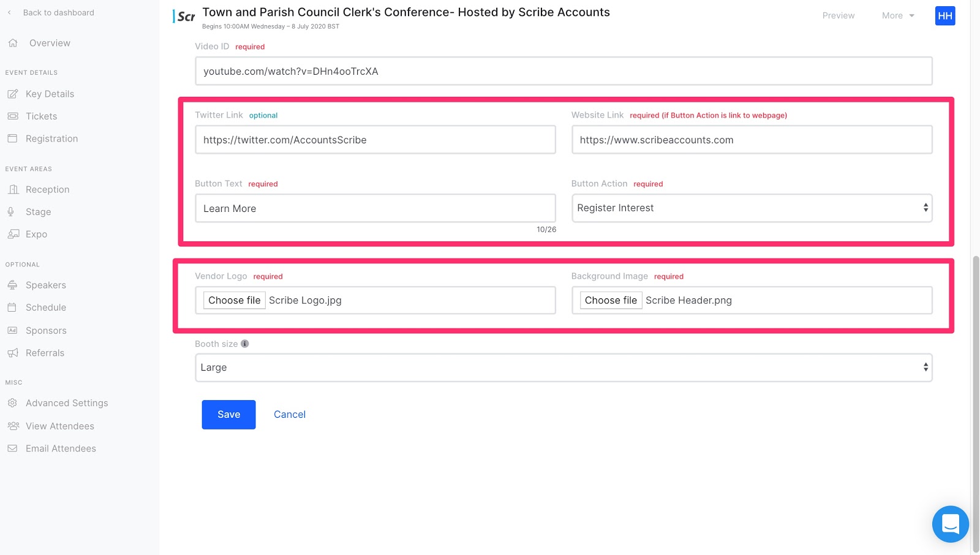Open the Referrals section
This screenshot has width=980, height=555.
click(45, 353)
